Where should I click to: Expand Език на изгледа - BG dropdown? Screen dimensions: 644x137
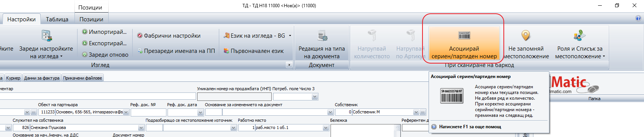coord(290,36)
